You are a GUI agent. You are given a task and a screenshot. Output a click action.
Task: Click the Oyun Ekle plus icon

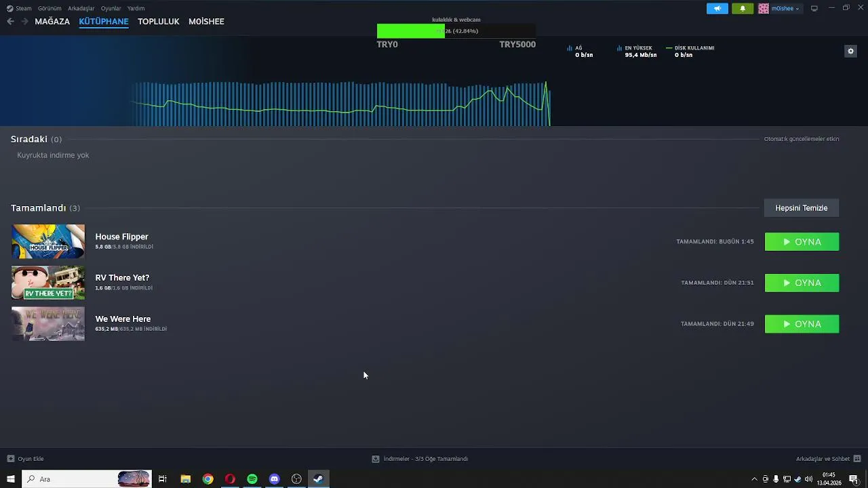pos(10,459)
